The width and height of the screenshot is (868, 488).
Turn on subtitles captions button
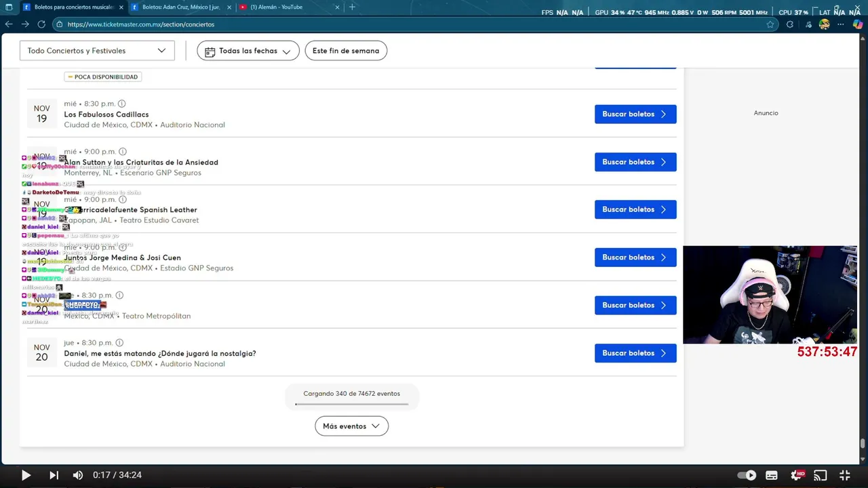click(772, 475)
